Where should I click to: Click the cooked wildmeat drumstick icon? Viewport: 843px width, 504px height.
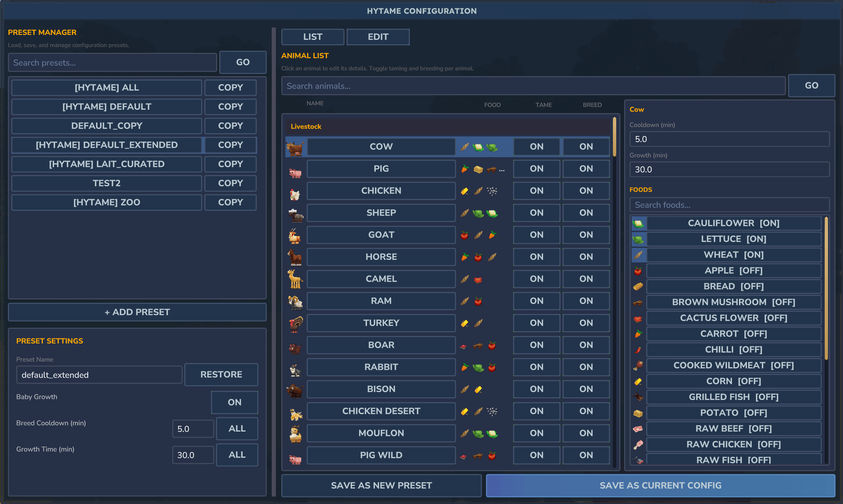point(638,366)
